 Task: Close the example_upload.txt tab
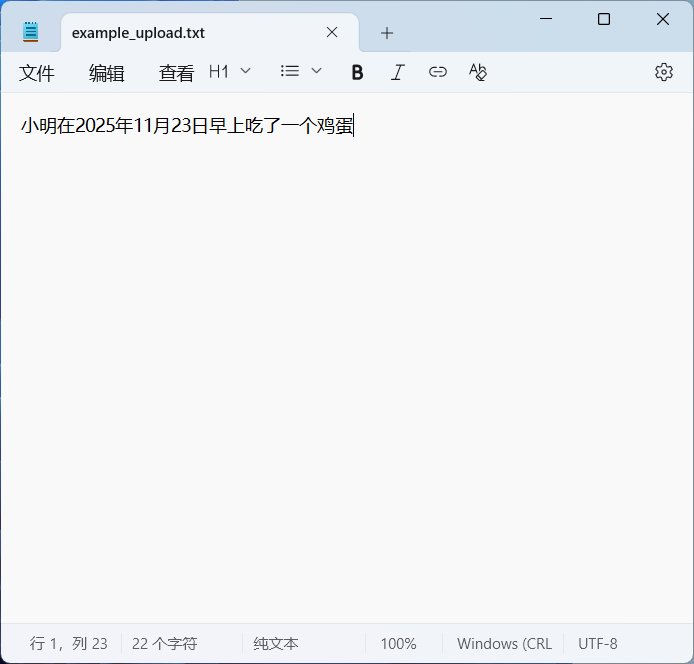click(332, 32)
